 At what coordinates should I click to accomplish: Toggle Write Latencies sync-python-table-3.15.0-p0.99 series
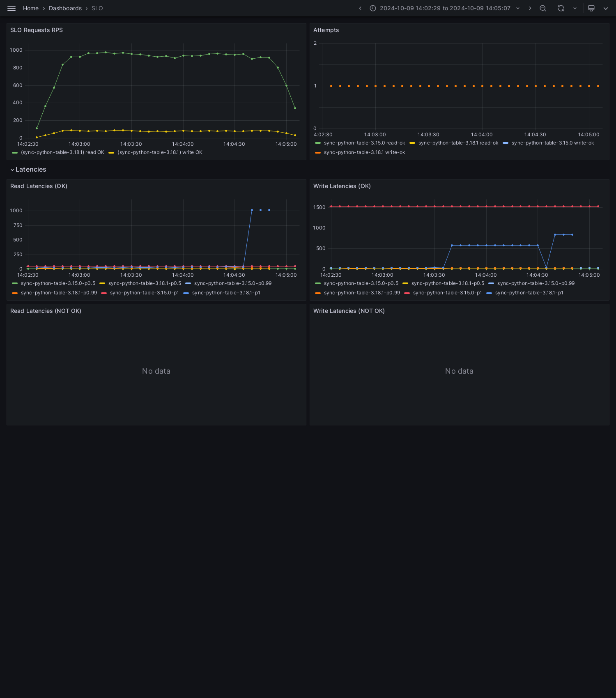536,283
